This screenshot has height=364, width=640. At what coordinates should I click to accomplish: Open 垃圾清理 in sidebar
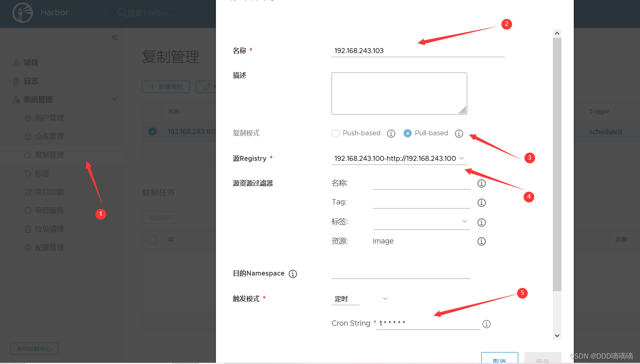point(49,229)
